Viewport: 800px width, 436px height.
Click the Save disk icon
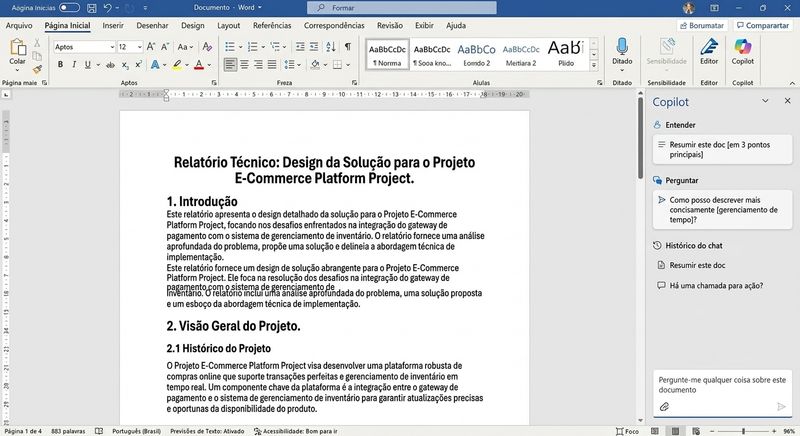(x=92, y=8)
